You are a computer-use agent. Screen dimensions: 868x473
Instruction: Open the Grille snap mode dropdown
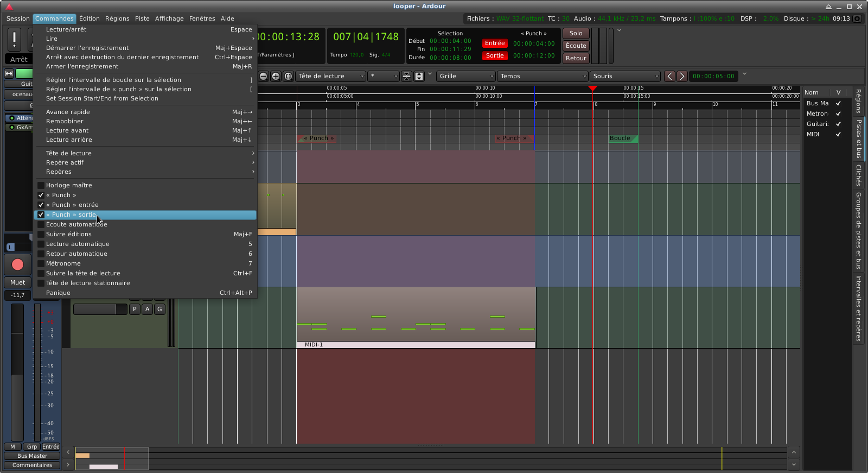pos(465,77)
